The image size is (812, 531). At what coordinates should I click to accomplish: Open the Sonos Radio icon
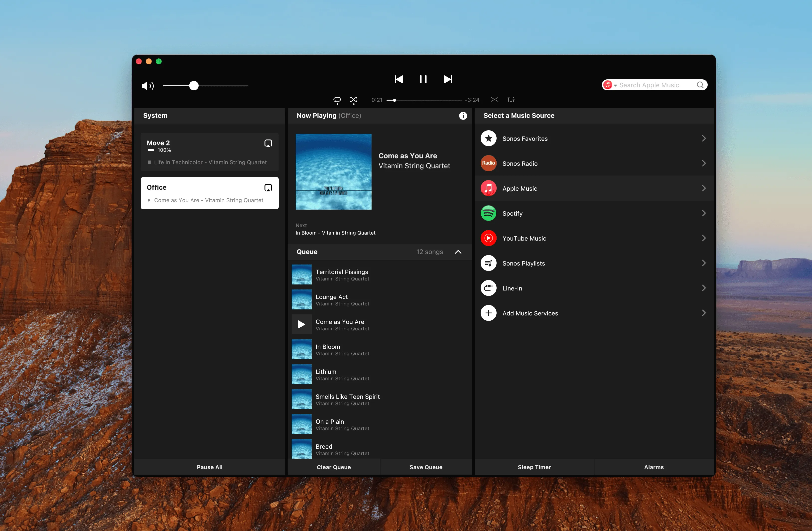[489, 163]
